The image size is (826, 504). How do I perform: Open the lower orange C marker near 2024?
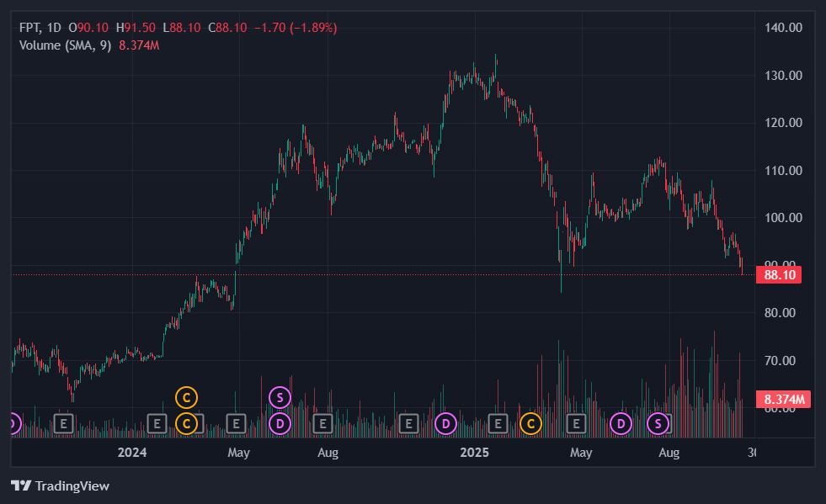(186, 423)
